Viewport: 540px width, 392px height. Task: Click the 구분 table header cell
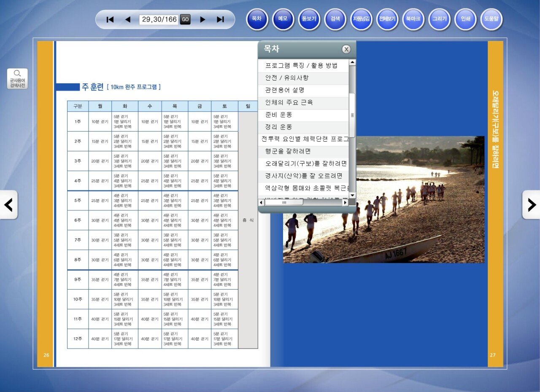78,106
